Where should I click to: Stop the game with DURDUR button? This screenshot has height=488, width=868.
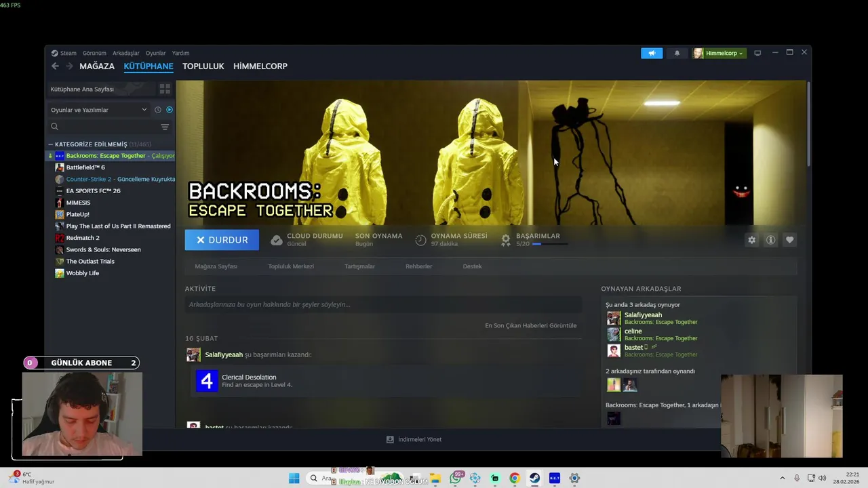[222, 240]
